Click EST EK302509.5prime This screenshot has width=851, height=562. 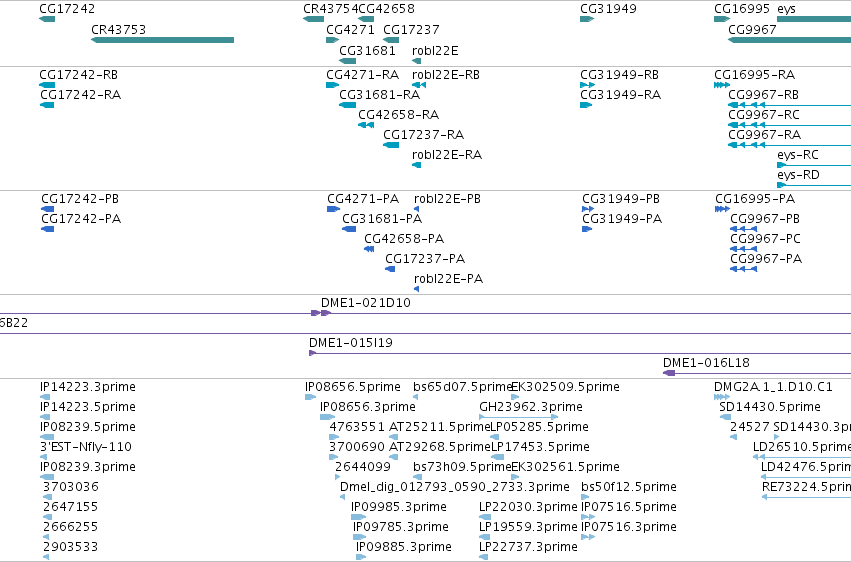566,387
